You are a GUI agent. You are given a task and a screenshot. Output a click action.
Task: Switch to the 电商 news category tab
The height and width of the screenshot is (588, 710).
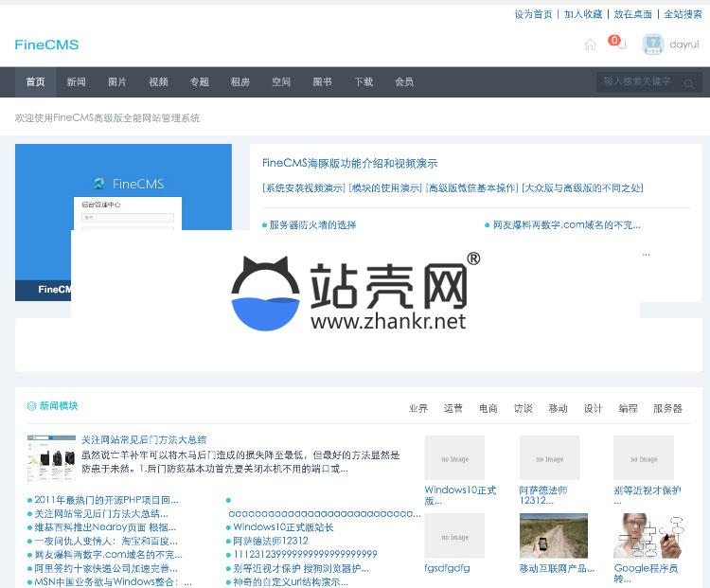[x=488, y=408]
